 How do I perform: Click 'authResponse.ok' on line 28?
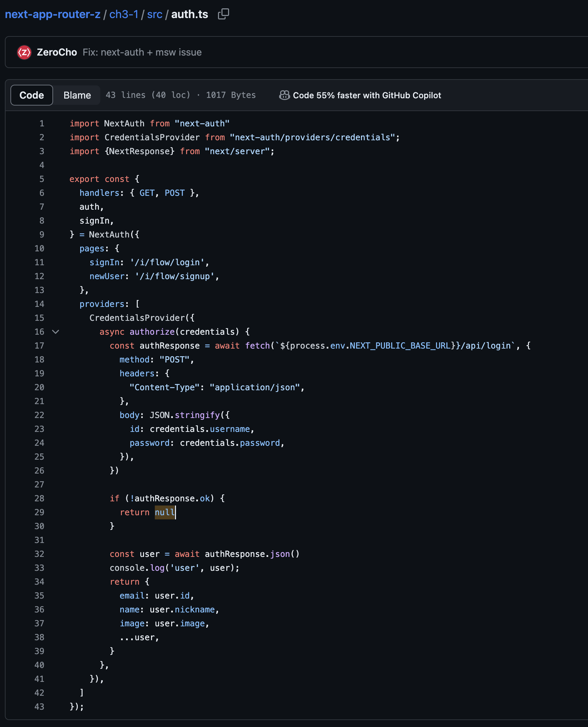[172, 499]
